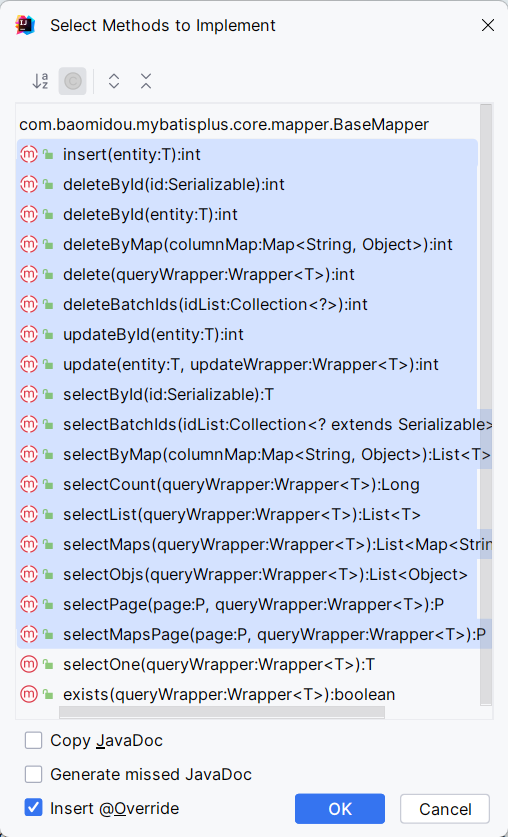508x837 pixels.
Task: Click the method icon beside selectByMap
Action: tap(29, 454)
